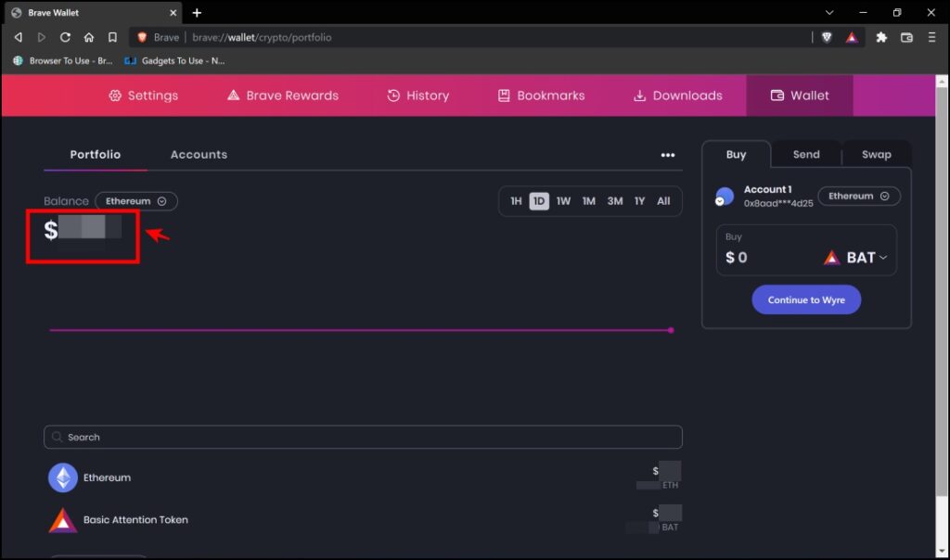The image size is (950, 560).
Task: Go forward using the browser forward arrow
Action: [x=41, y=37]
